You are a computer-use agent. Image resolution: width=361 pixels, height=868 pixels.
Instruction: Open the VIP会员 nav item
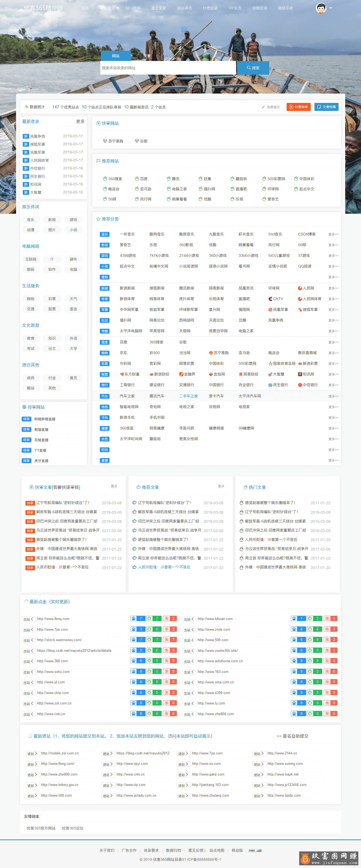tap(235, 8)
